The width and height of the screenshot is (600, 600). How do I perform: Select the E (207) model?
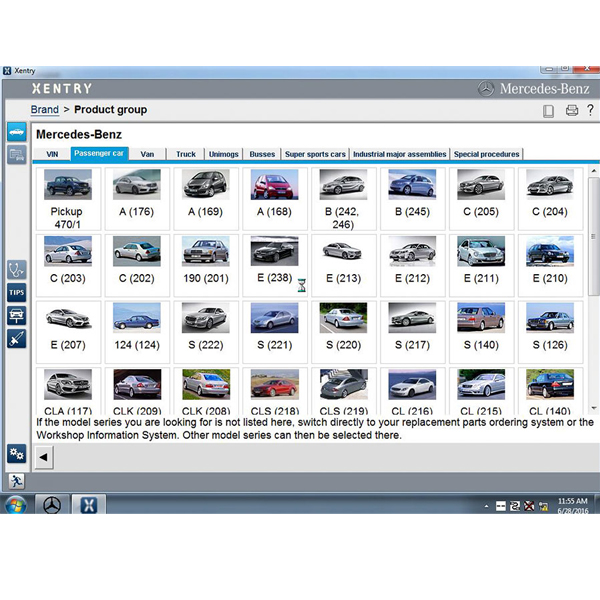68,332
